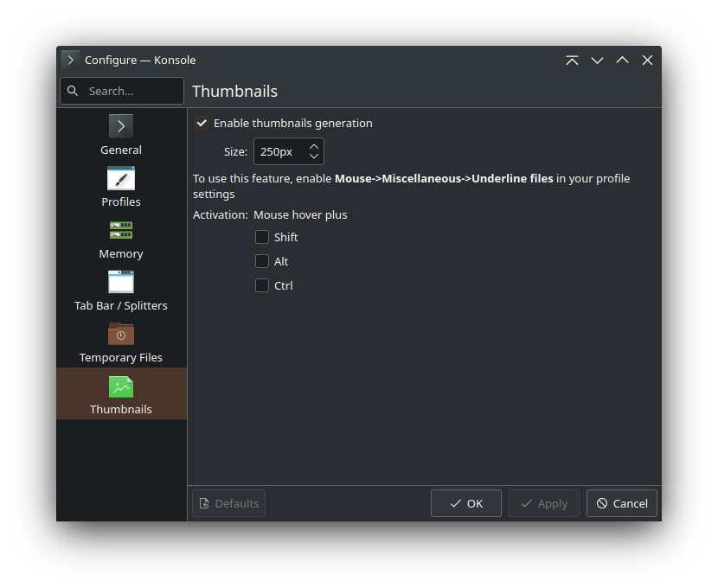Go to Tab Bar / Splitters icon
718x588 pixels.
(x=121, y=282)
